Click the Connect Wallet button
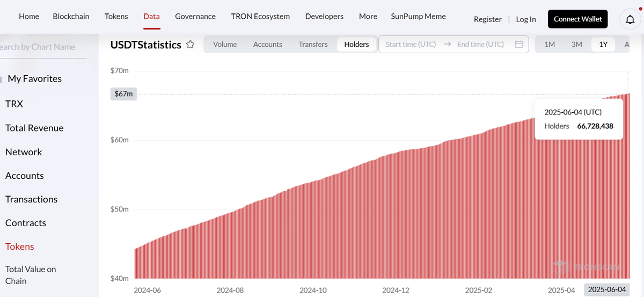 pyautogui.click(x=578, y=19)
